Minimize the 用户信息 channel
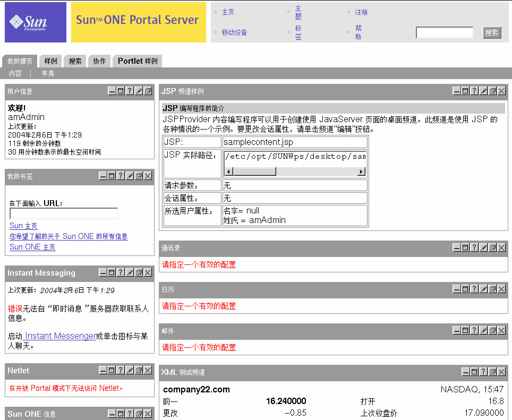512x420 pixels. (112, 91)
